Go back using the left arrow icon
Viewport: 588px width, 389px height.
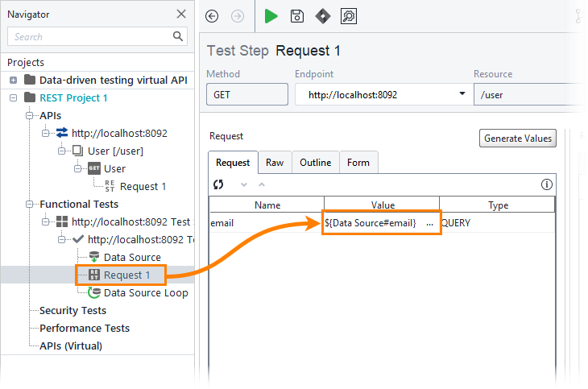point(212,16)
